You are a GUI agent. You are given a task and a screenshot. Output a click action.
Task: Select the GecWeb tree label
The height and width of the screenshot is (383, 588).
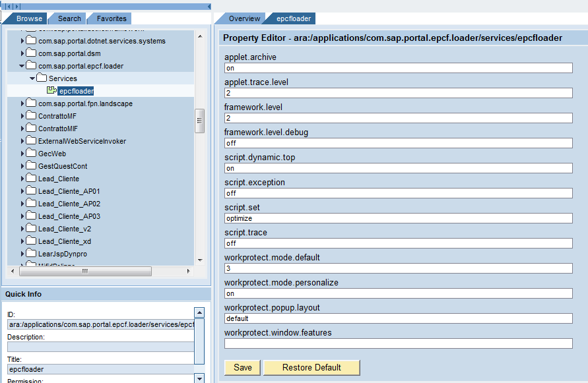point(52,154)
